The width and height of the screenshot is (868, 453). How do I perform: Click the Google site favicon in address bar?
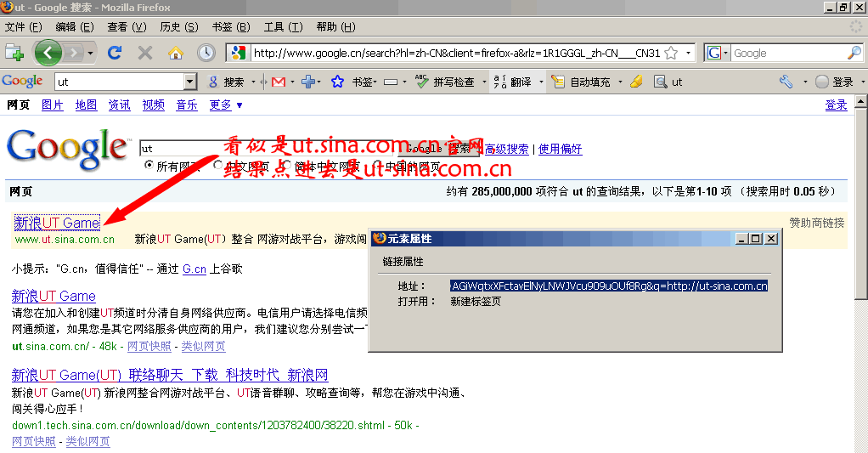[239, 54]
